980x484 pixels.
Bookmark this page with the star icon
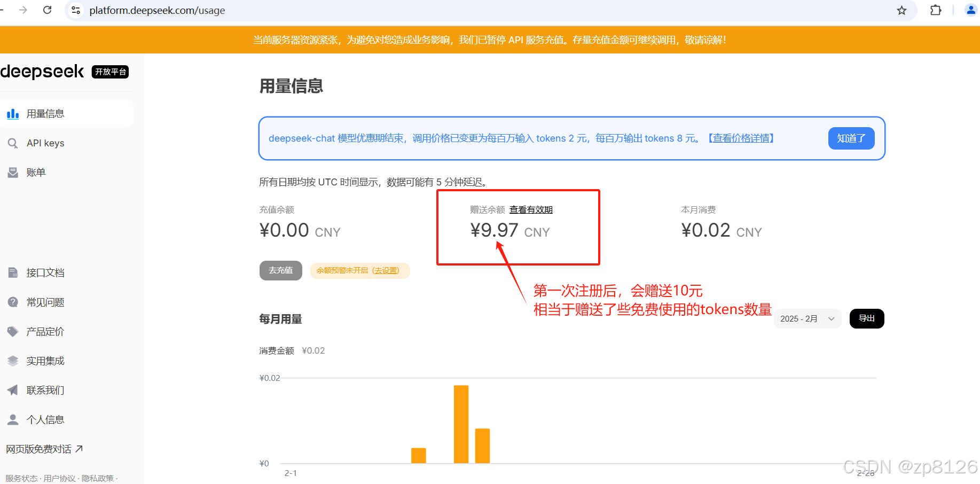point(901,10)
